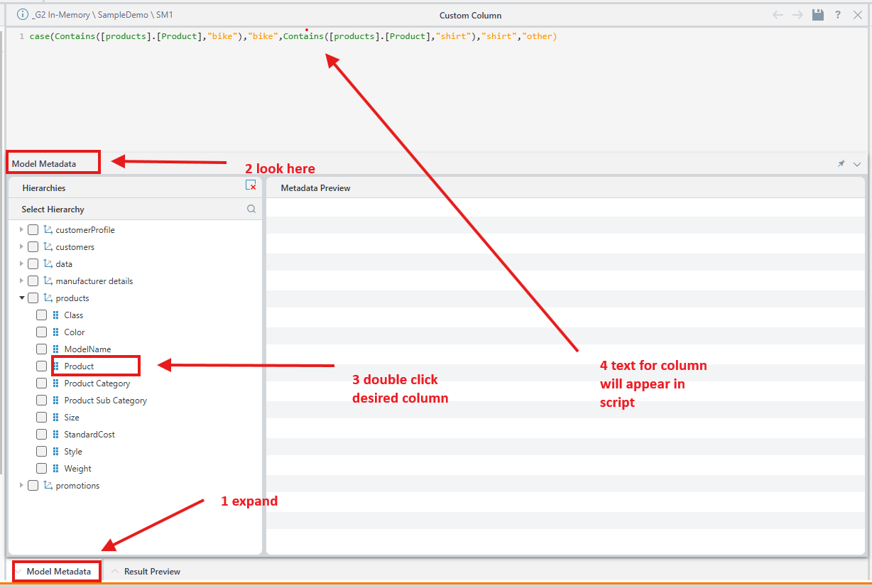872x588 pixels.
Task: Click the Style column icon
Action: tap(56, 452)
